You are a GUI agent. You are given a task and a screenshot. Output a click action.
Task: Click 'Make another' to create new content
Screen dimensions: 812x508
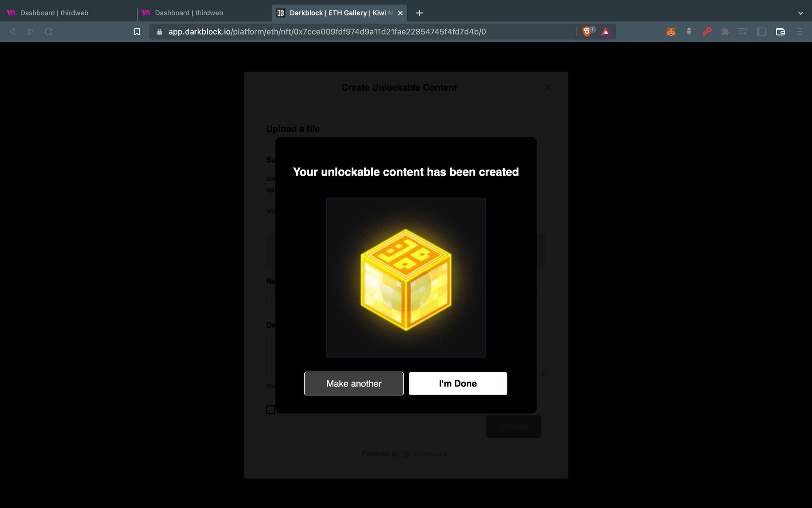point(354,383)
